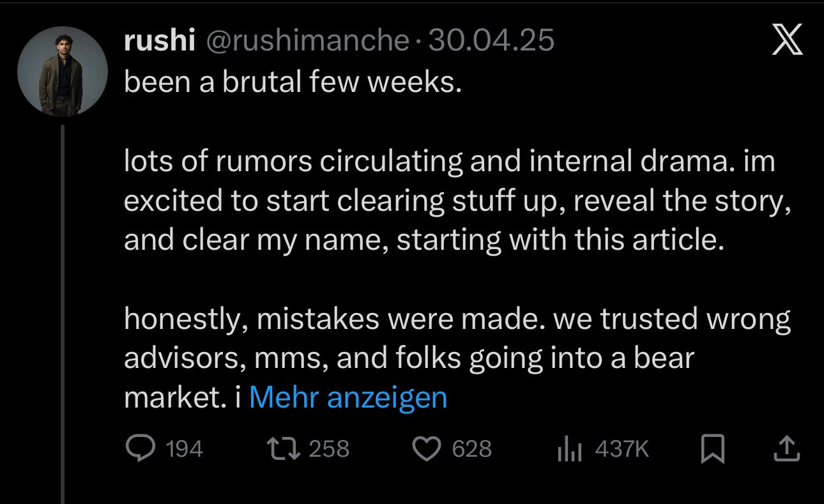Click the 258 reposts count

click(x=329, y=449)
